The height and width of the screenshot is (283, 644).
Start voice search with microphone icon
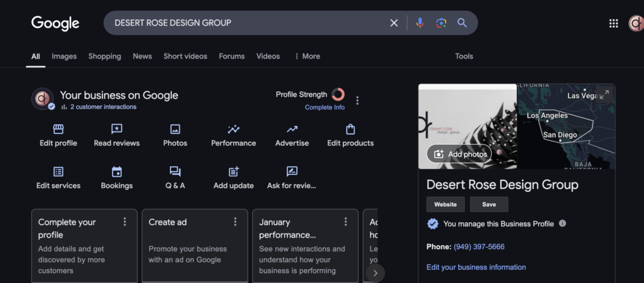tap(419, 23)
